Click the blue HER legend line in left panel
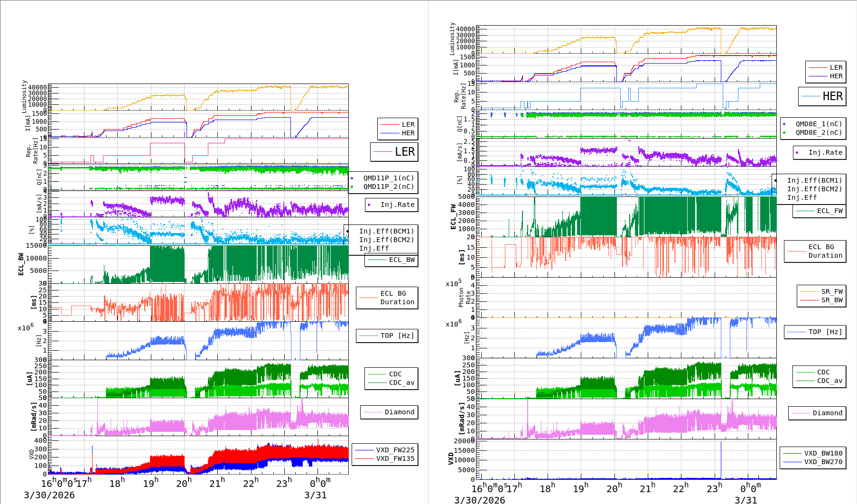The image size is (857, 504). (390, 133)
